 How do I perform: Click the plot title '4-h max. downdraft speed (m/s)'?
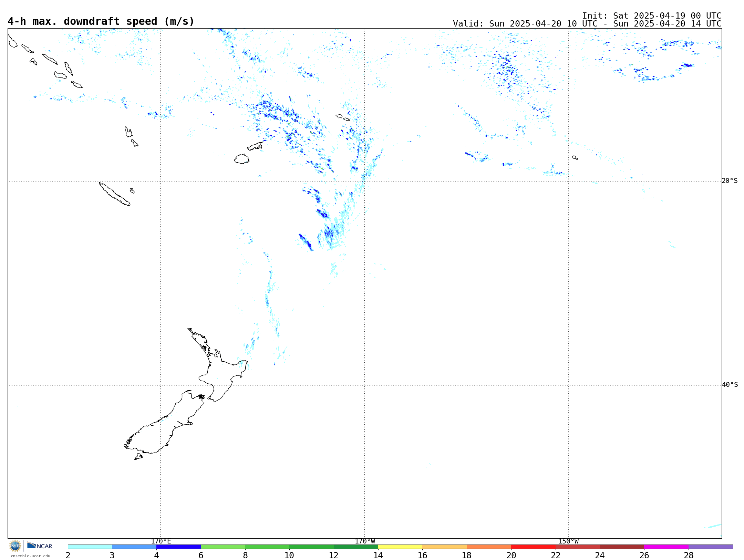pyautogui.click(x=101, y=21)
